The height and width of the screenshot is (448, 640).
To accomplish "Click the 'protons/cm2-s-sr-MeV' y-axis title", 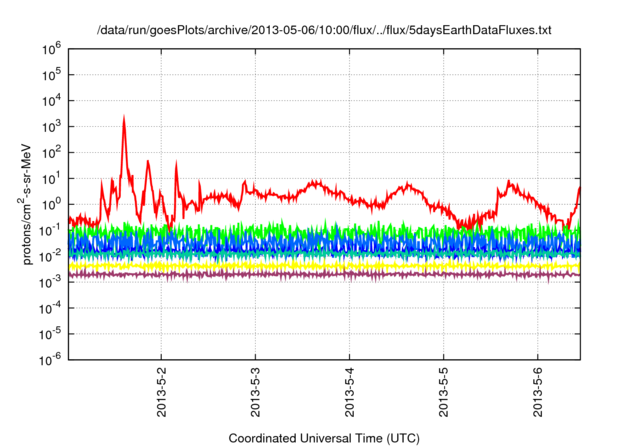I will [x=26, y=204].
